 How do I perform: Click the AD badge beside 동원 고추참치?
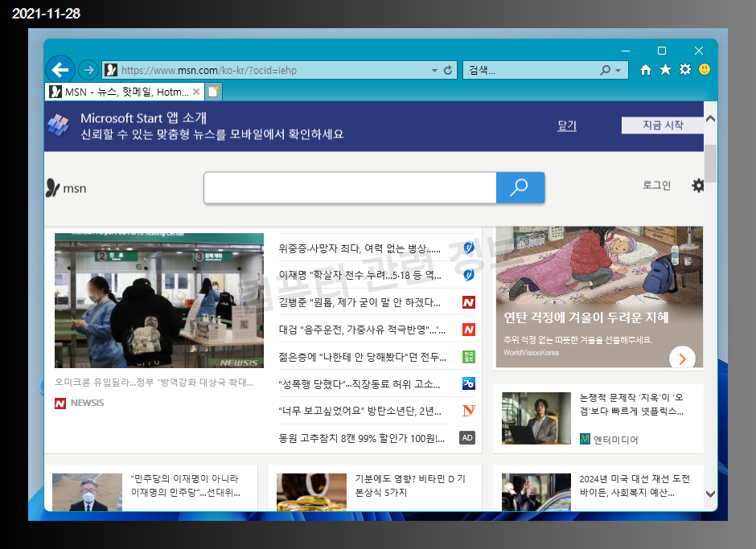point(467,437)
